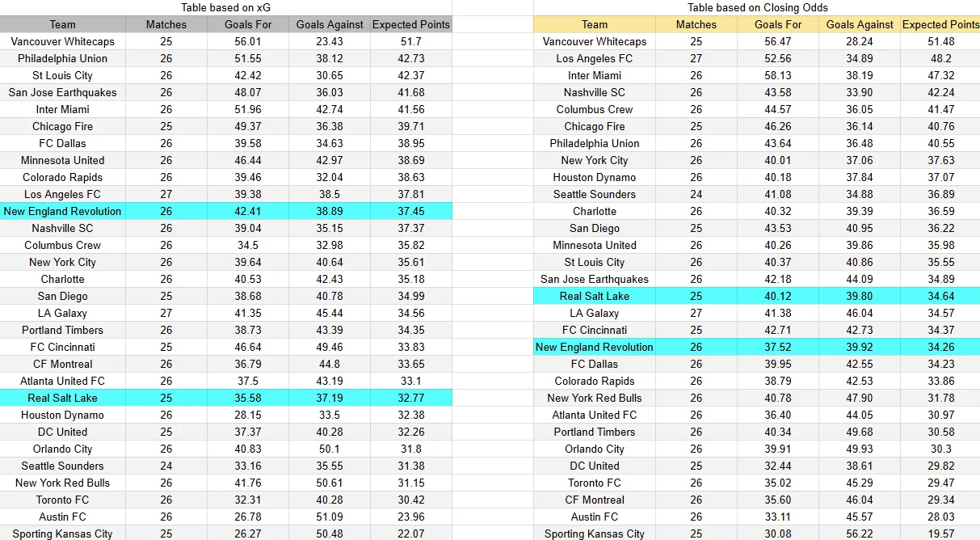Select Real Salt Lake's 34.64 value
980x540 pixels.
[x=940, y=296]
